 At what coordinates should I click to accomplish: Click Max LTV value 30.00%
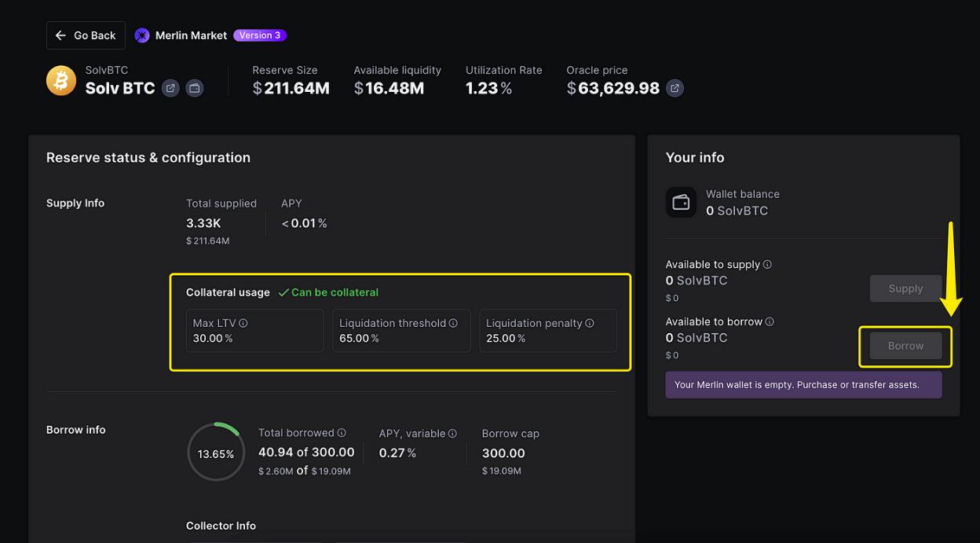point(213,339)
